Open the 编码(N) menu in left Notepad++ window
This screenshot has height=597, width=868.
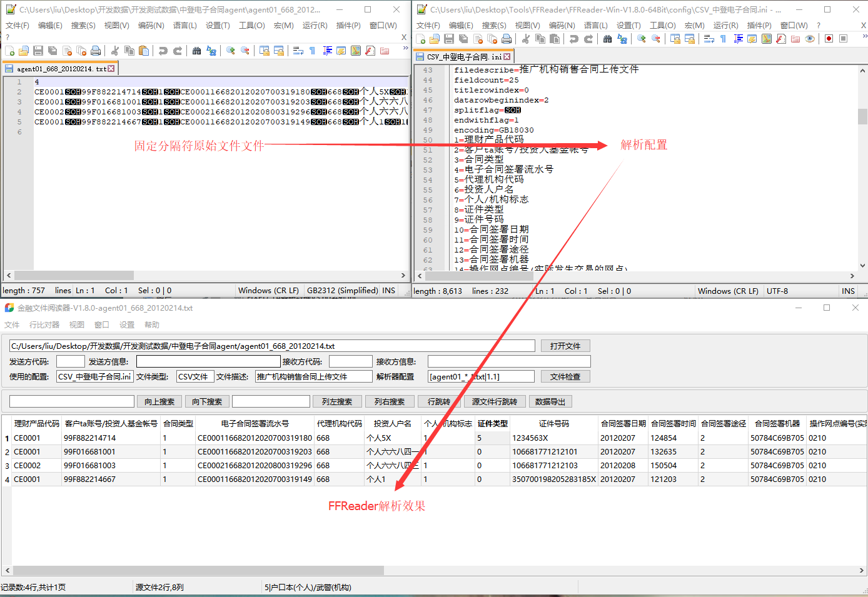pos(151,26)
